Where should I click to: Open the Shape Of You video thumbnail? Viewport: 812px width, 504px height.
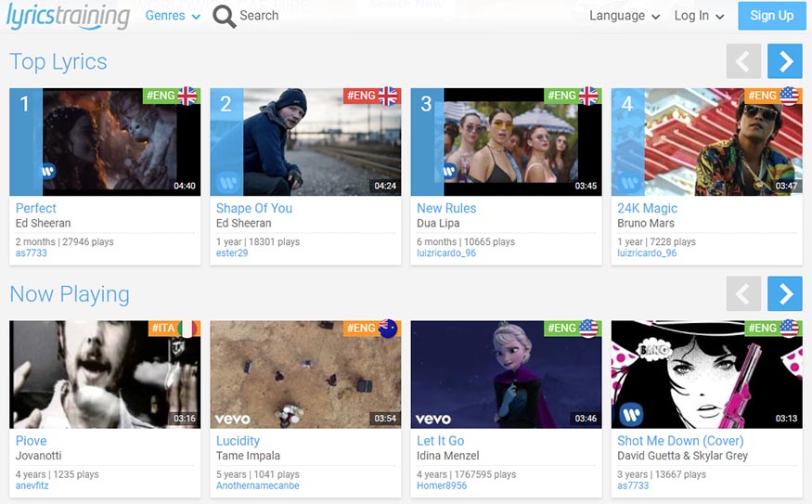pos(305,142)
